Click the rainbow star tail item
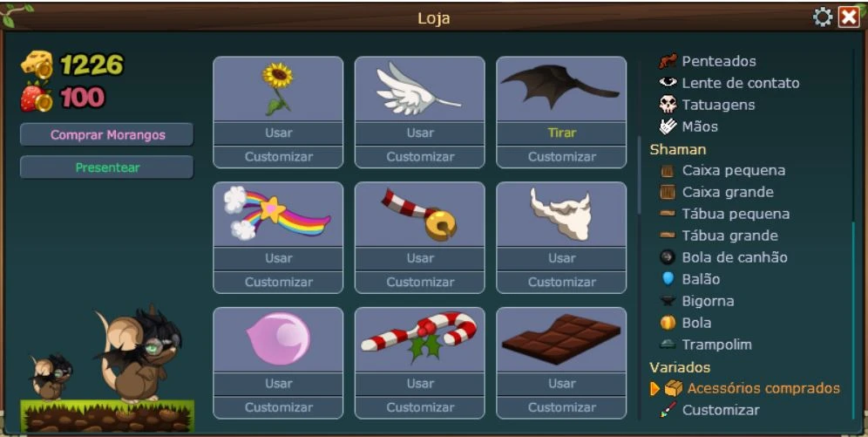Image resolution: width=868 pixels, height=437 pixels. point(277,215)
